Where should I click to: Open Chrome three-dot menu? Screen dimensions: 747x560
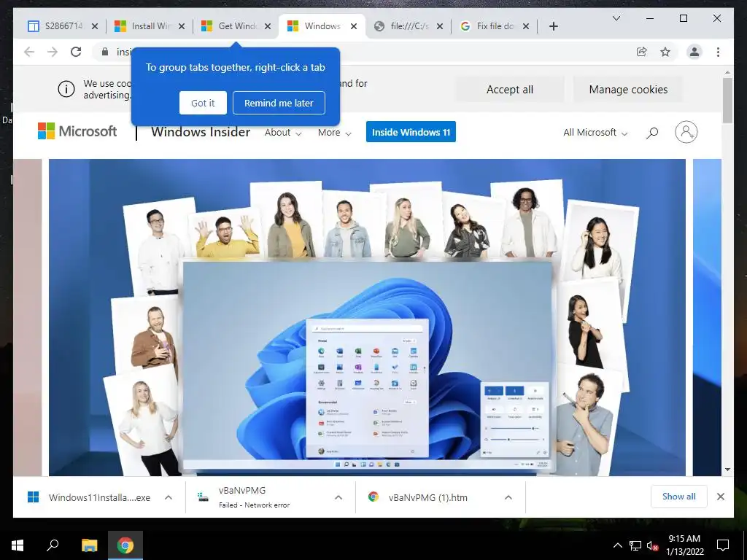tap(718, 52)
